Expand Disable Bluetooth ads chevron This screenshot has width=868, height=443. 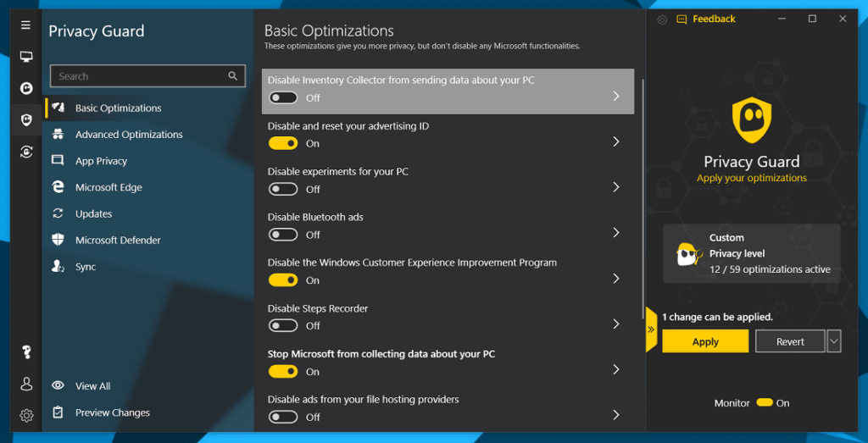(x=616, y=233)
